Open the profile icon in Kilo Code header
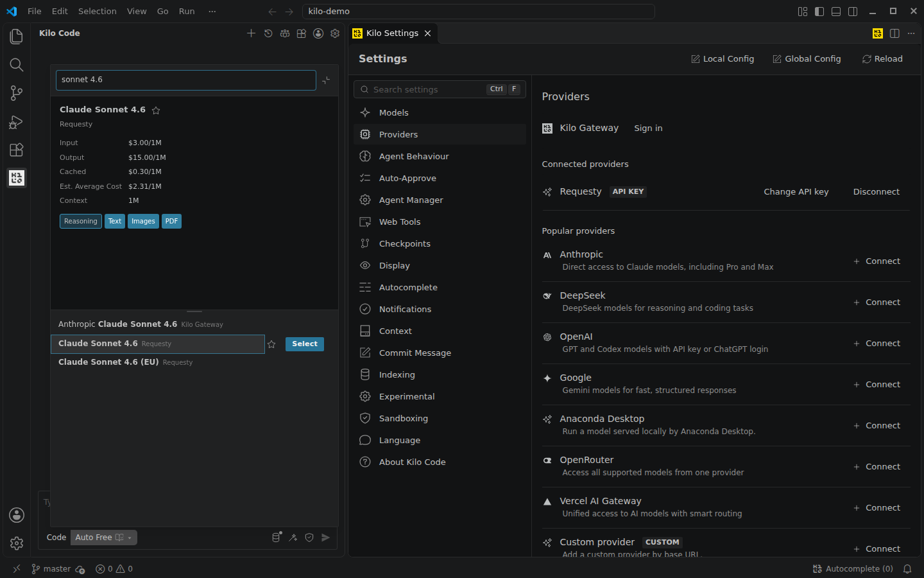The image size is (924, 578). pos(318,33)
